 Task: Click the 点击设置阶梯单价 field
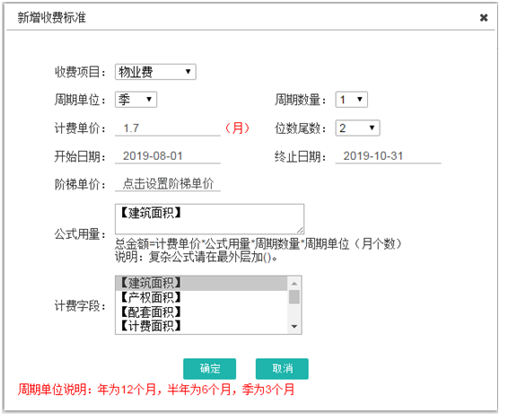click(168, 184)
